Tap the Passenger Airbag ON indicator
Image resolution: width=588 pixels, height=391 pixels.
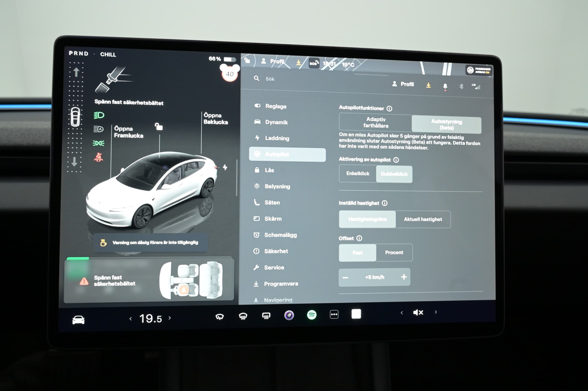click(478, 70)
